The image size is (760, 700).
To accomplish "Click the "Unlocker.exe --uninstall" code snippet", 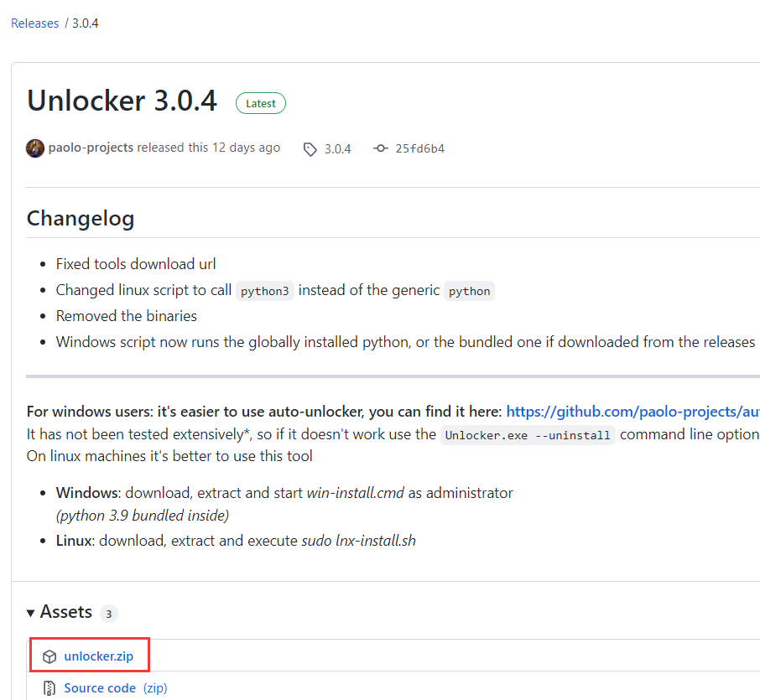I will [x=528, y=435].
